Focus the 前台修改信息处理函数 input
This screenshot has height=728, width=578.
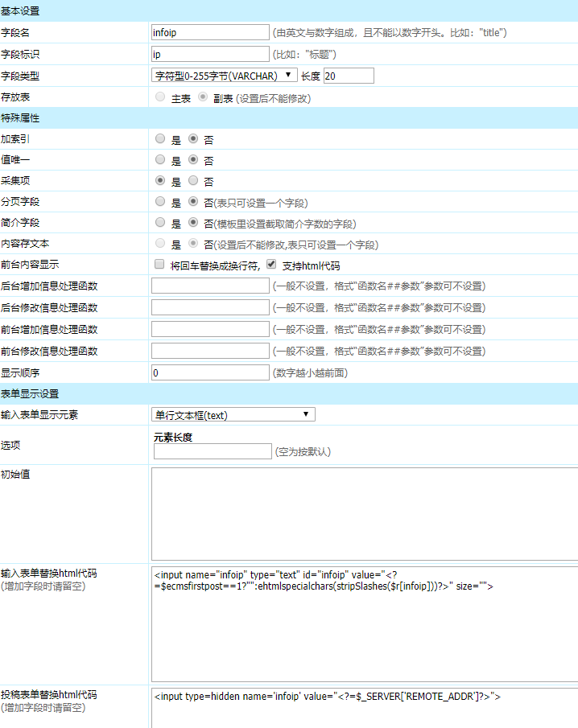(210, 351)
